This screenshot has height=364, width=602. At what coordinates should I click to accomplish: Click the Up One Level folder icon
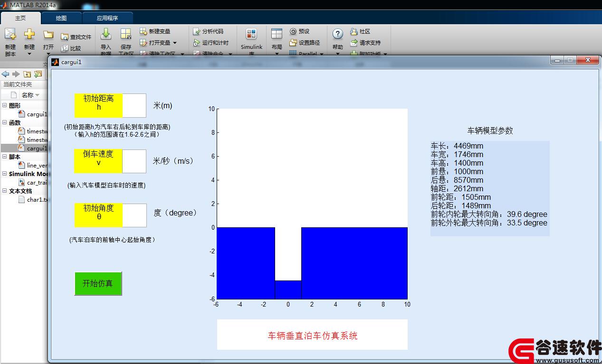(27, 74)
